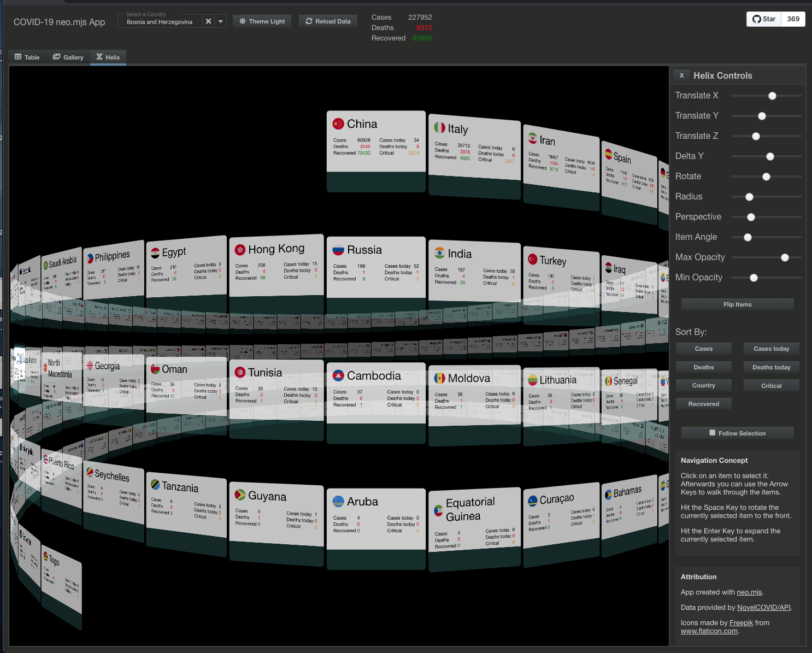Sort helix by Deaths today
Image resolution: width=812 pixels, height=653 pixels.
(772, 367)
